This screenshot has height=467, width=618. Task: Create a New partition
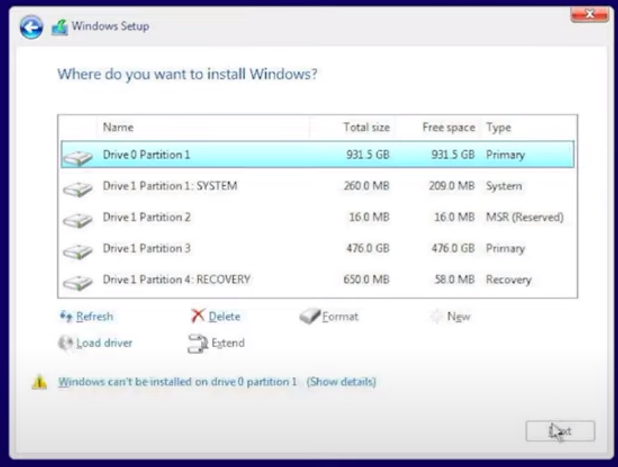pyautogui.click(x=458, y=316)
